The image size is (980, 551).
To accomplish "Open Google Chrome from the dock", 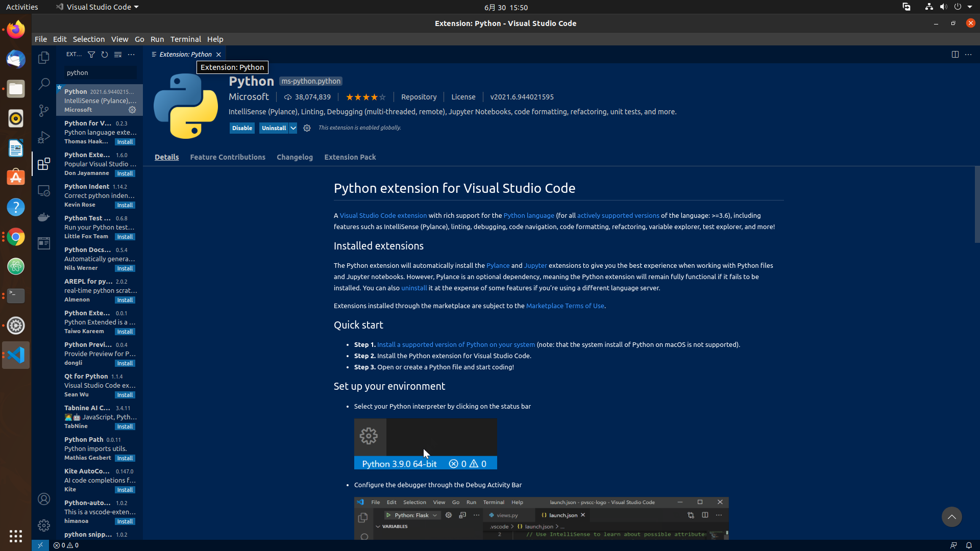I will click(16, 237).
